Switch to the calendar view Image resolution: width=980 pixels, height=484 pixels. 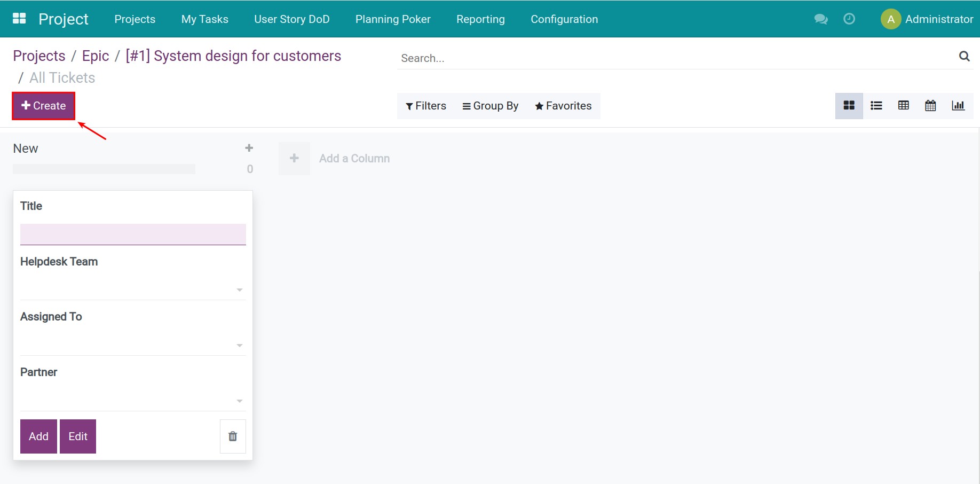[930, 105]
